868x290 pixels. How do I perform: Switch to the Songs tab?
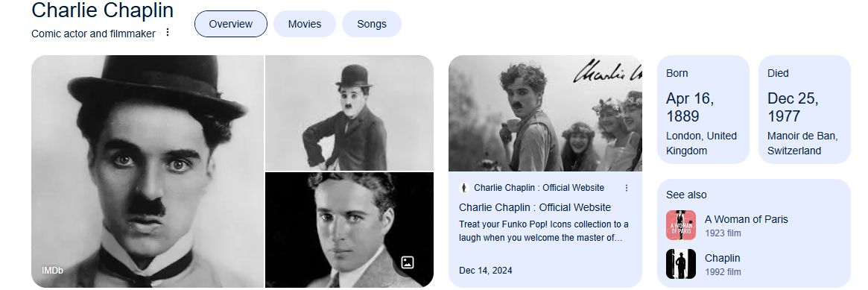[x=372, y=24]
